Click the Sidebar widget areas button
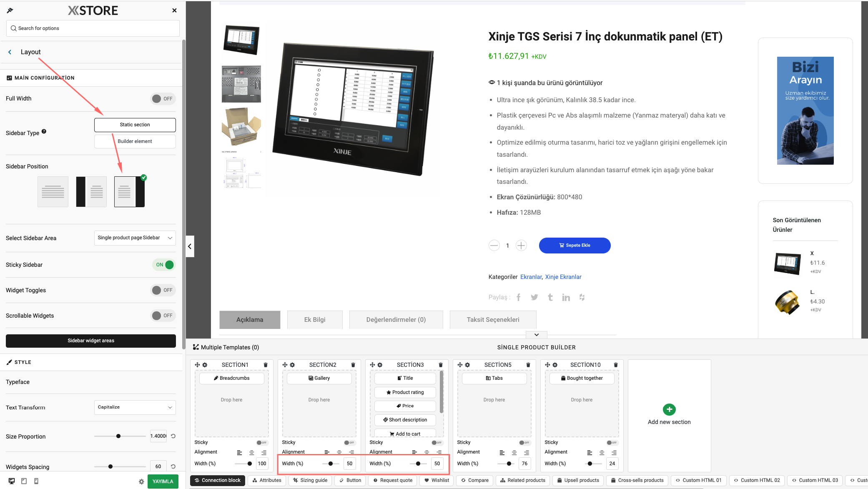Screen dimensions: 868x489 [90, 340]
